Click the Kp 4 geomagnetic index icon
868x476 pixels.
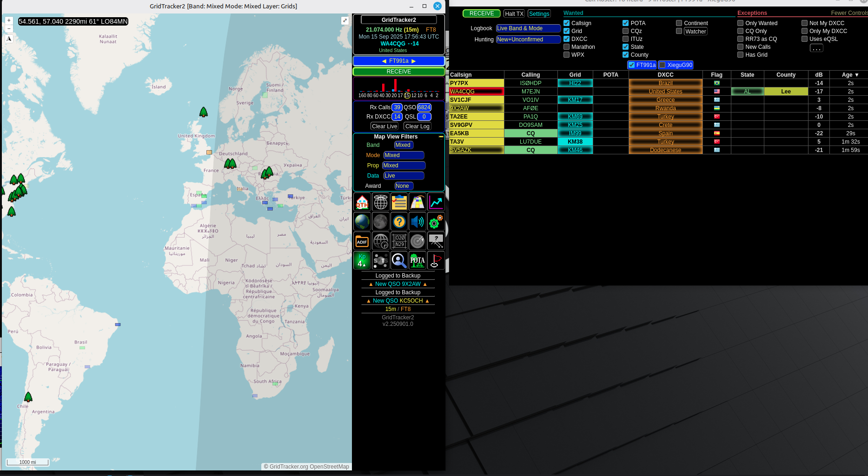click(362, 260)
